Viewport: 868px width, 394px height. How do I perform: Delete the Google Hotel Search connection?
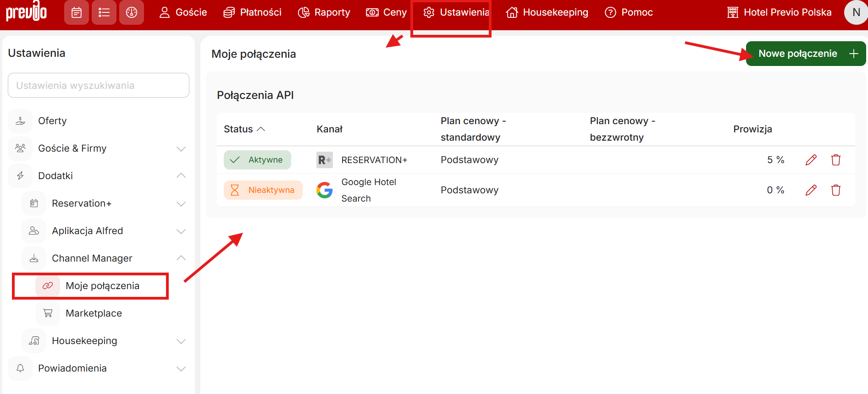(835, 190)
